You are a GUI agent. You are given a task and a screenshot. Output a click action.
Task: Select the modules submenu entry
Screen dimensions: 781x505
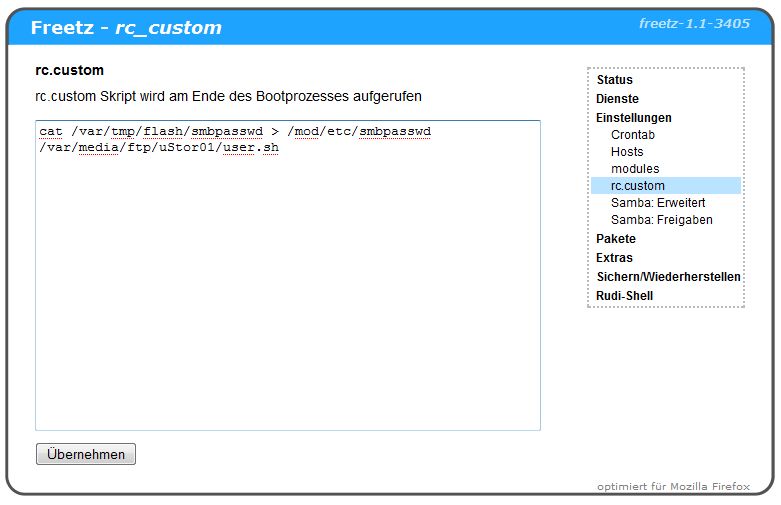[x=635, y=169]
